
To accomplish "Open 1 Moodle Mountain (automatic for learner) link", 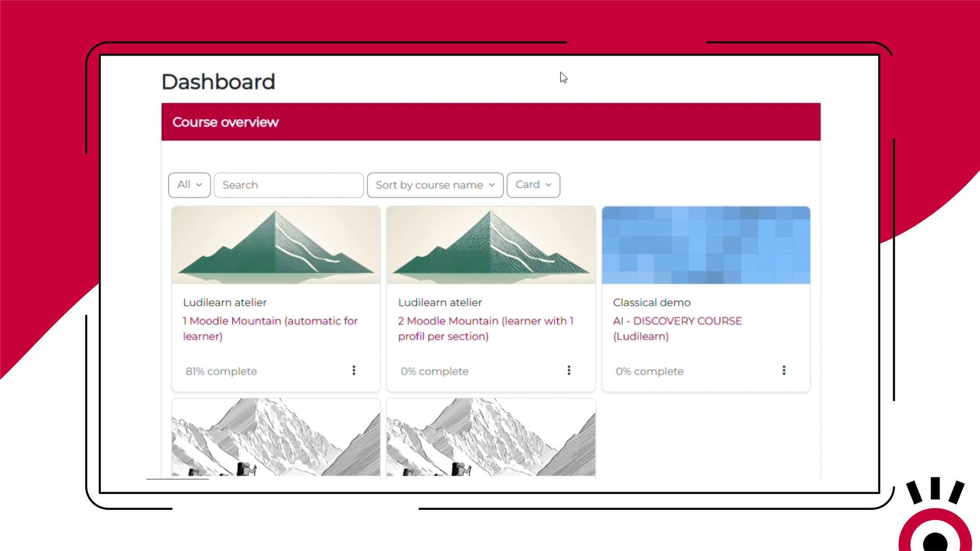I will 271,329.
